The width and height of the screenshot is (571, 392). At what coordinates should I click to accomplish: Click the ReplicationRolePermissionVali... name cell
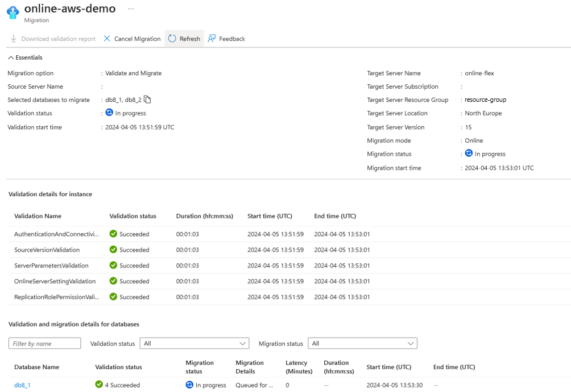tap(56, 297)
